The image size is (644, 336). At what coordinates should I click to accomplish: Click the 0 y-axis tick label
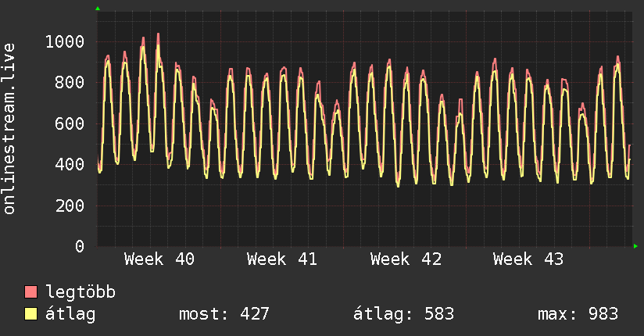coord(80,246)
